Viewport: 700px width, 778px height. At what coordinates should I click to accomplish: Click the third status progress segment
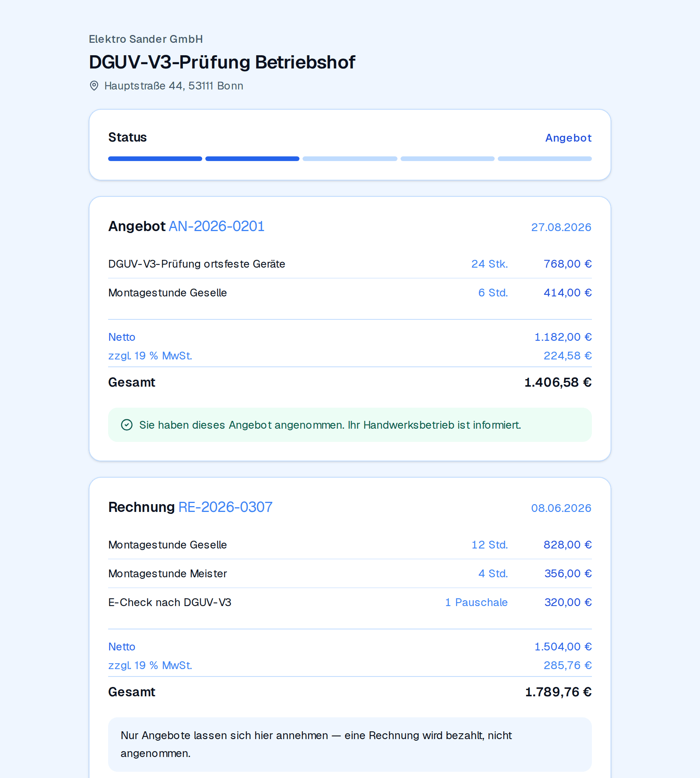tap(350, 159)
